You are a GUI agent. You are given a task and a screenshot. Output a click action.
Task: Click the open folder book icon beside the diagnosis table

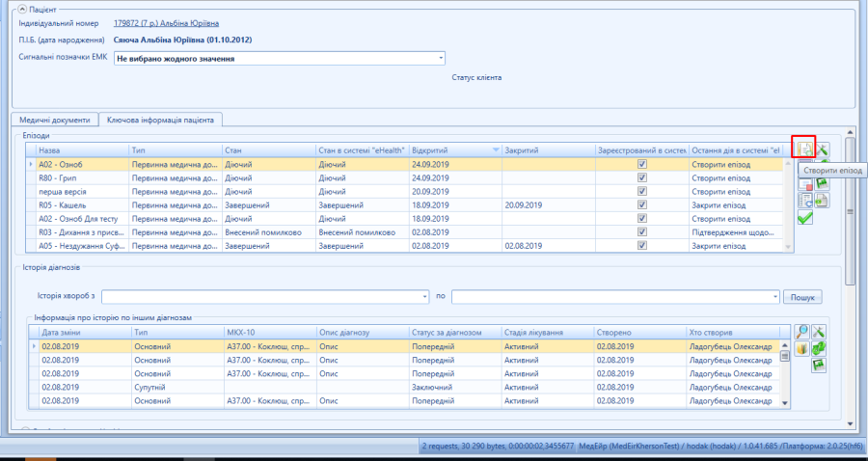click(x=801, y=349)
